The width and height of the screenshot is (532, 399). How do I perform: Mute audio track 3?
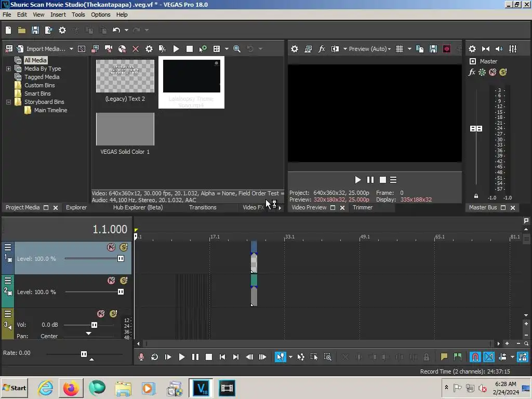101,314
